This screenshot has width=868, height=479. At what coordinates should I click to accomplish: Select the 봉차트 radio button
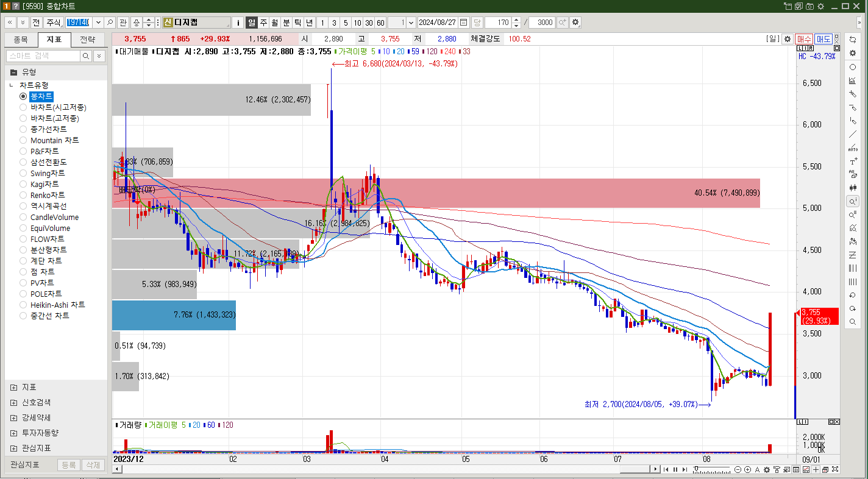tap(23, 96)
